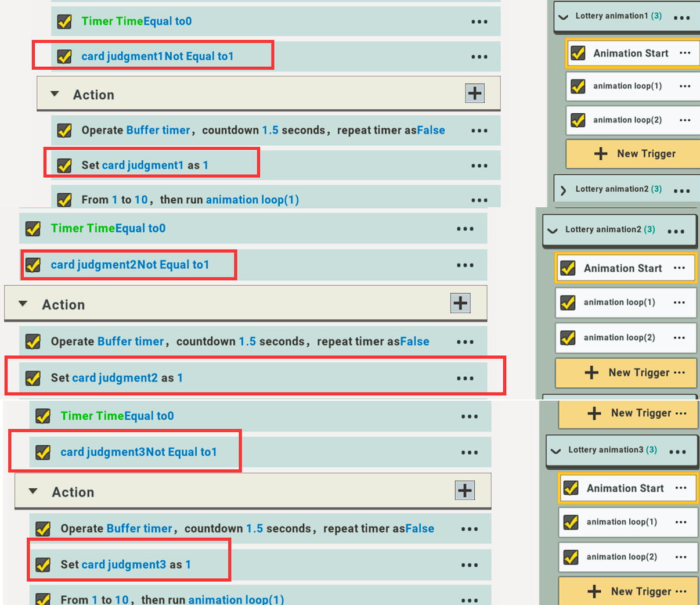Viewport: 700px width, 605px height.
Task: Open Lottery animation3 group's three-dot menu
Action: click(x=677, y=452)
